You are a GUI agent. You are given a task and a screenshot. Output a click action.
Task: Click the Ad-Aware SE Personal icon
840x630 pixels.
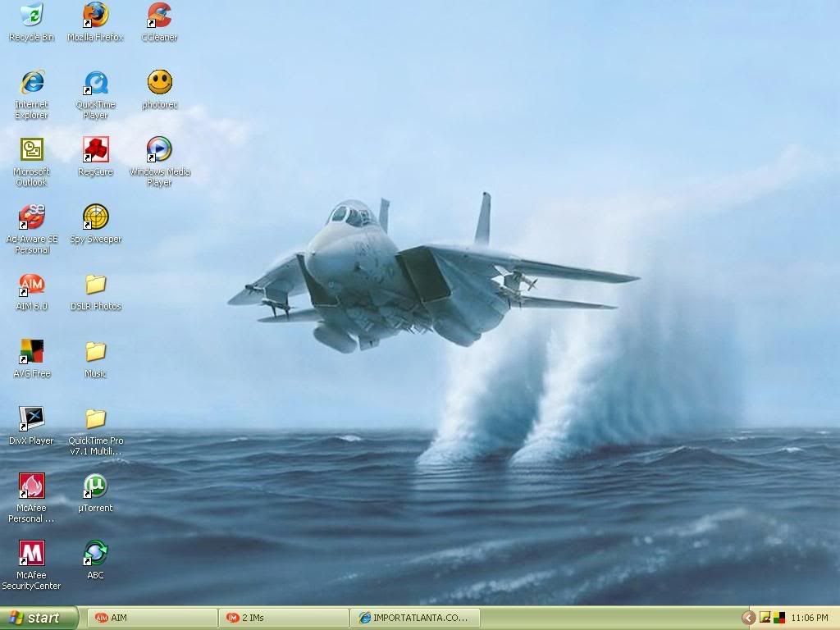(31, 217)
